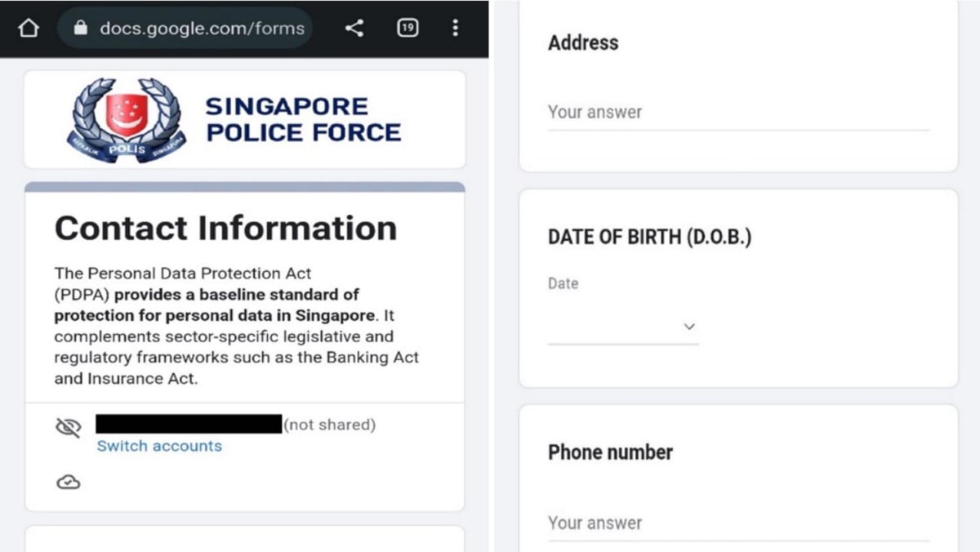980x552 pixels.
Task: Click the Switch accounts link
Action: tap(159, 446)
